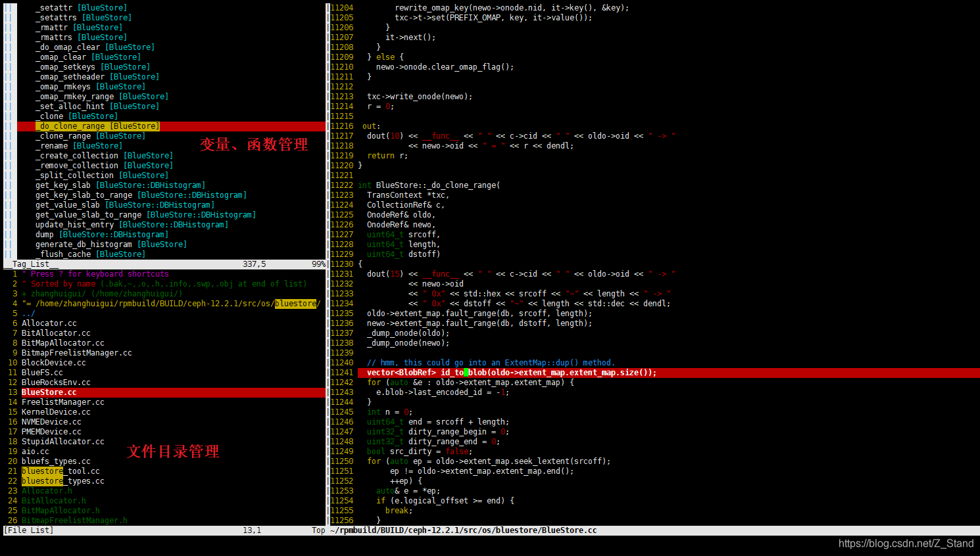Select the zhanghuigui/ bookmark line in file list
The height and width of the screenshot is (556, 980).
102,294
